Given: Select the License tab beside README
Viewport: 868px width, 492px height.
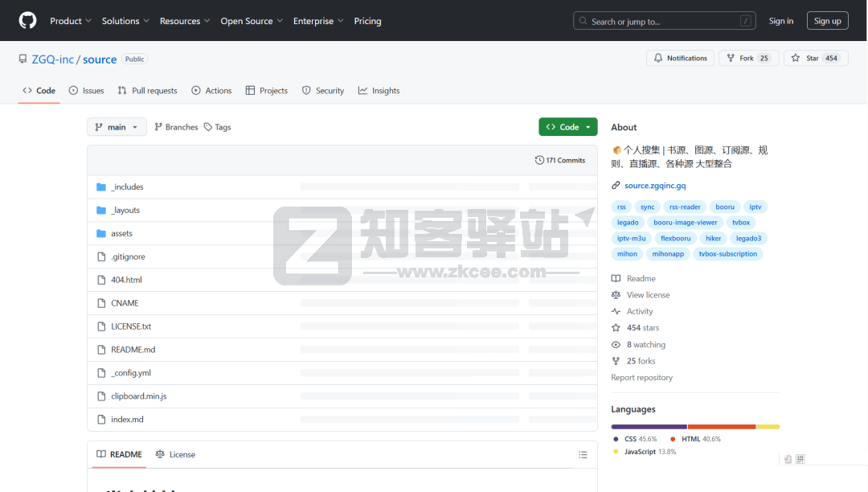Looking at the screenshot, I should 175,455.
